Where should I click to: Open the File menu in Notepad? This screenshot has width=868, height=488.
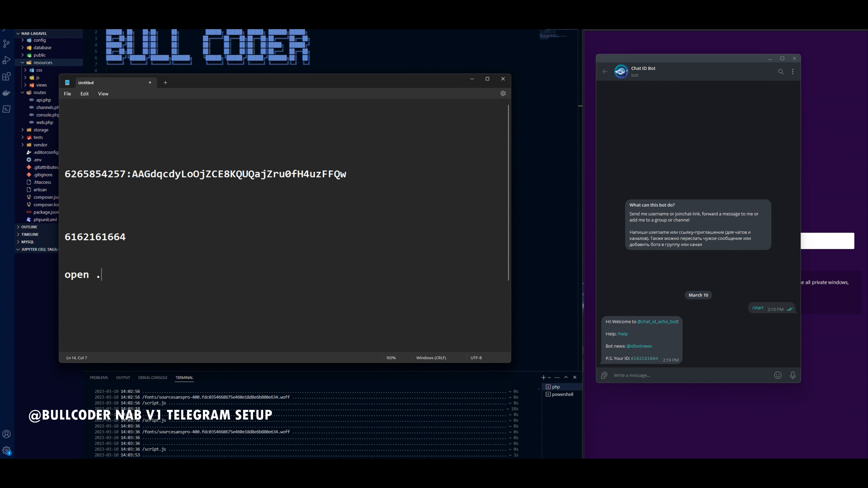tap(67, 94)
